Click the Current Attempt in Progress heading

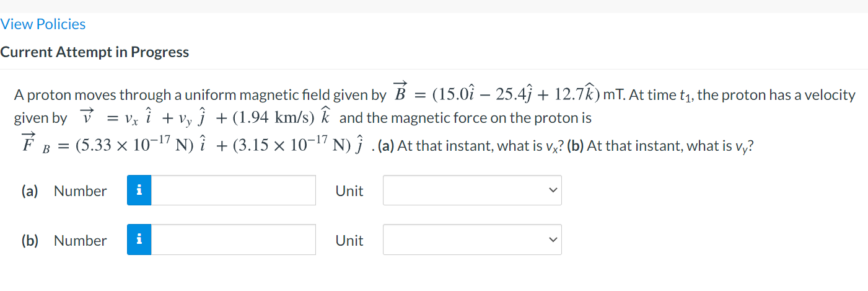(x=95, y=52)
